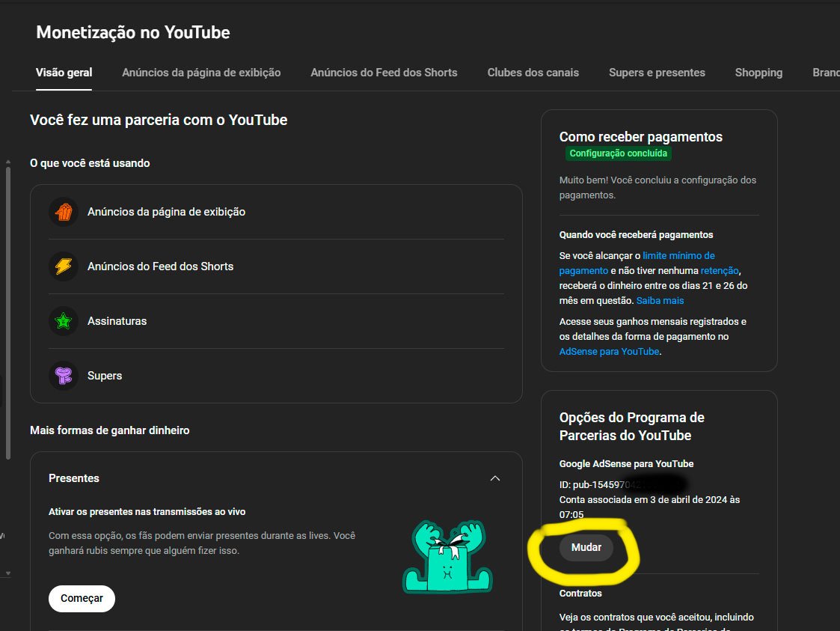Click the Mais formas de ganhar dinheiro heading
Screen dimensions: 840x631
coord(110,430)
